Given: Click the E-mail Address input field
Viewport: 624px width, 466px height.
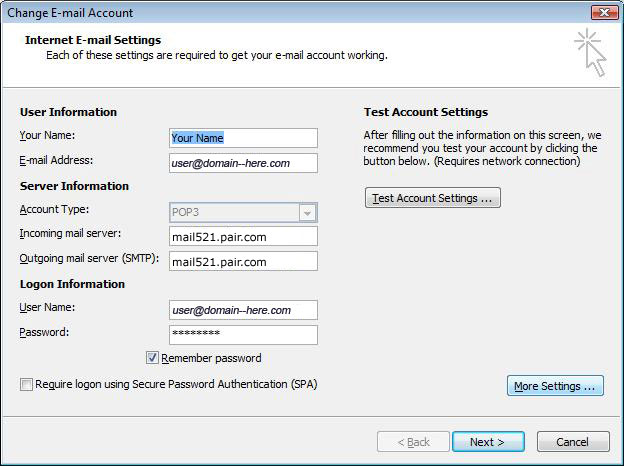Looking at the screenshot, I should [x=243, y=163].
